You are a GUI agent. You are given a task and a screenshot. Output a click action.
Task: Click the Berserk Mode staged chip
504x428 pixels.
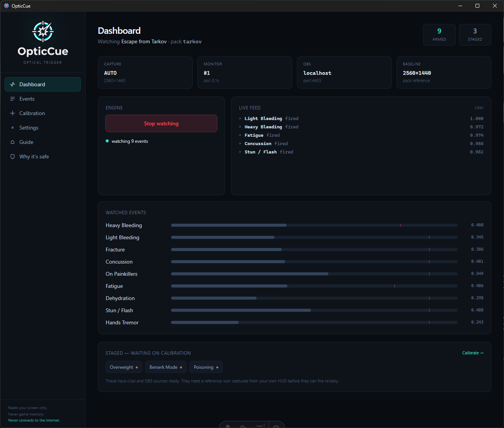coord(166,367)
